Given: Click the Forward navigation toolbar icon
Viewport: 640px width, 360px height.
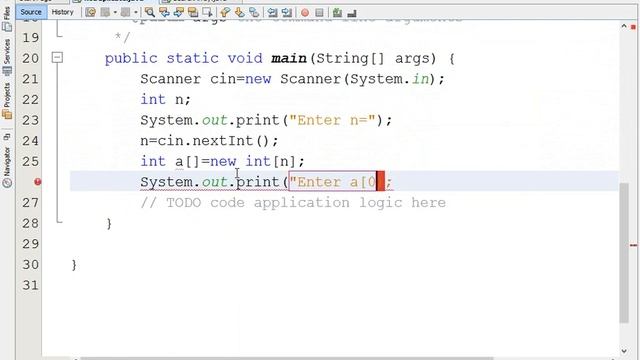Looking at the screenshot, I should tap(126, 13).
